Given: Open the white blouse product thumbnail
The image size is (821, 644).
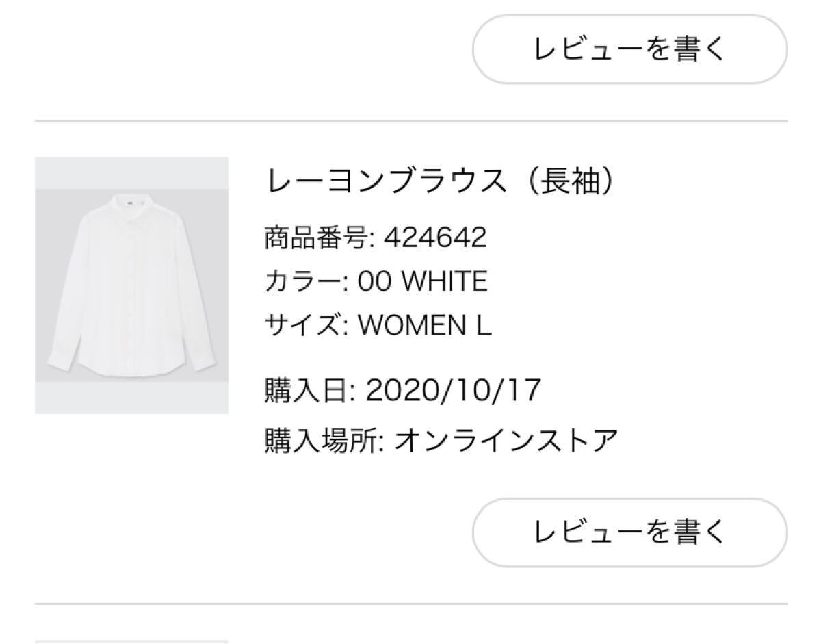Looking at the screenshot, I should point(131,285).
